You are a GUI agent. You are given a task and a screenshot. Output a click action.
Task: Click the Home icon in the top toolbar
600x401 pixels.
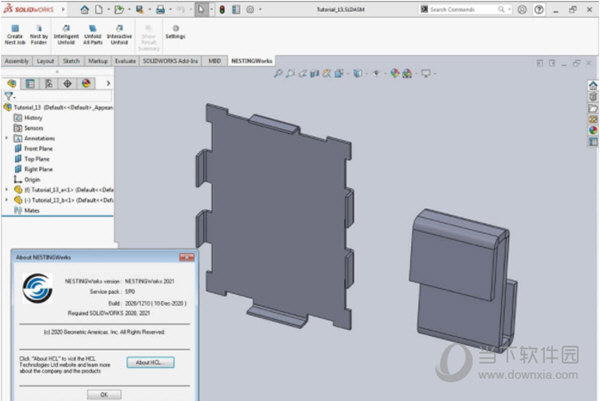coord(85,10)
